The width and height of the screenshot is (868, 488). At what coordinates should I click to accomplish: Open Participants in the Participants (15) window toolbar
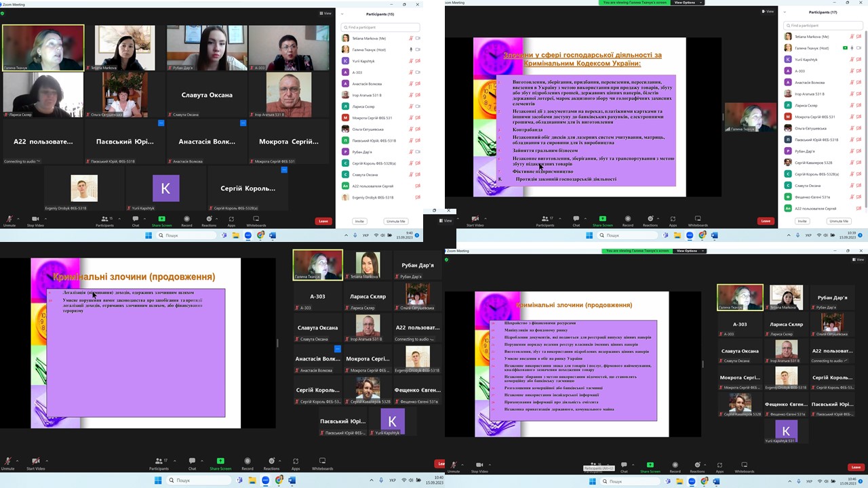click(104, 221)
